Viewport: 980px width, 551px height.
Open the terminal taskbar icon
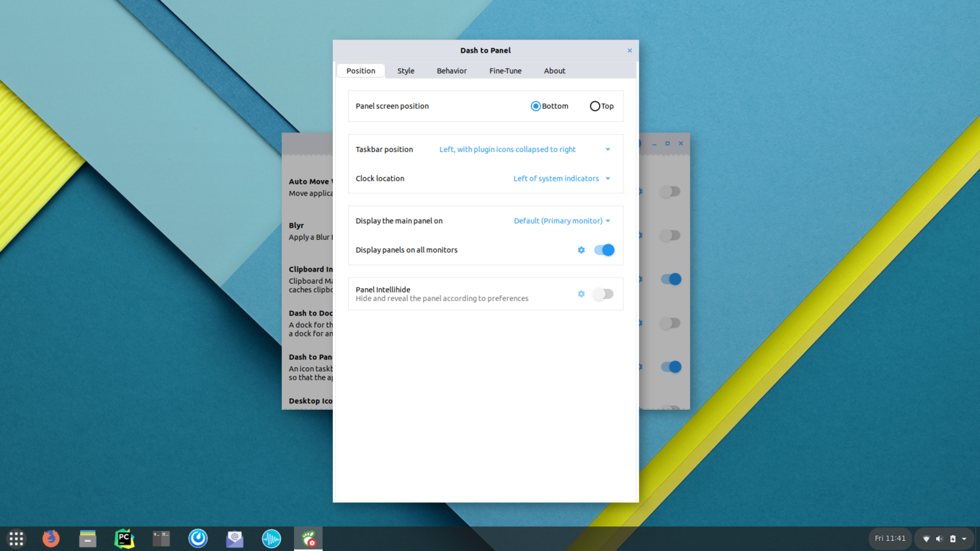[161, 538]
